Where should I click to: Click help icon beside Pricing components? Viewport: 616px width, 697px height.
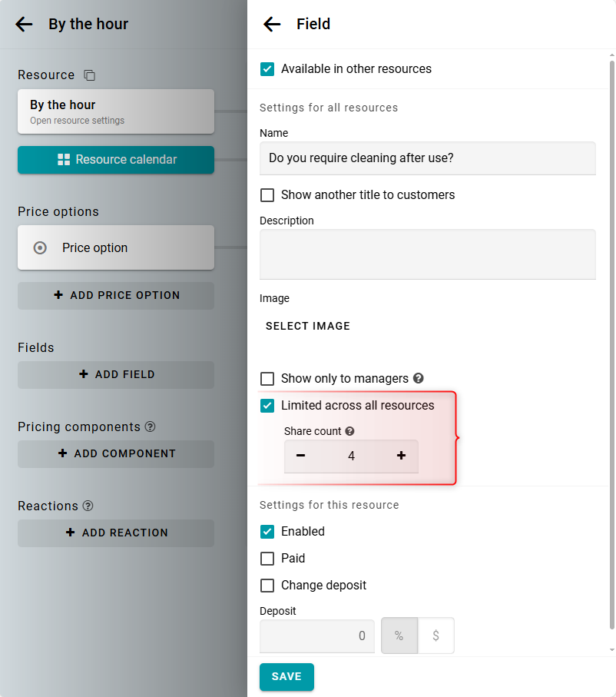coord(151,426)
